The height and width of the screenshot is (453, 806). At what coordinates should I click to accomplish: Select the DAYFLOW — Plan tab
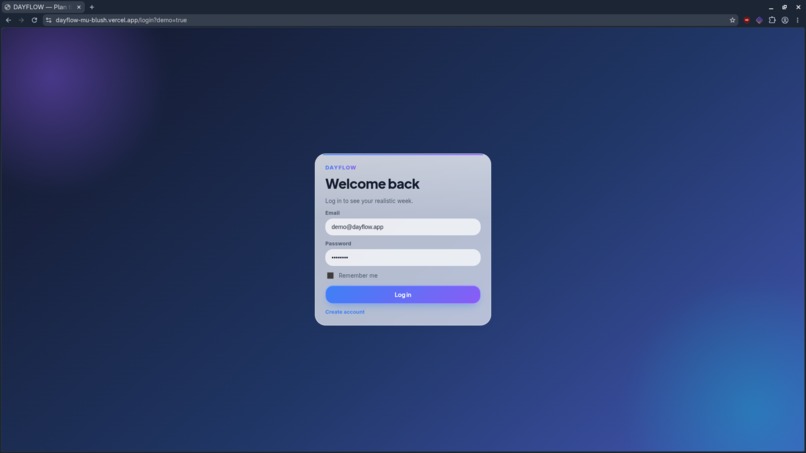pyautogui.click(x=42, y=7)
